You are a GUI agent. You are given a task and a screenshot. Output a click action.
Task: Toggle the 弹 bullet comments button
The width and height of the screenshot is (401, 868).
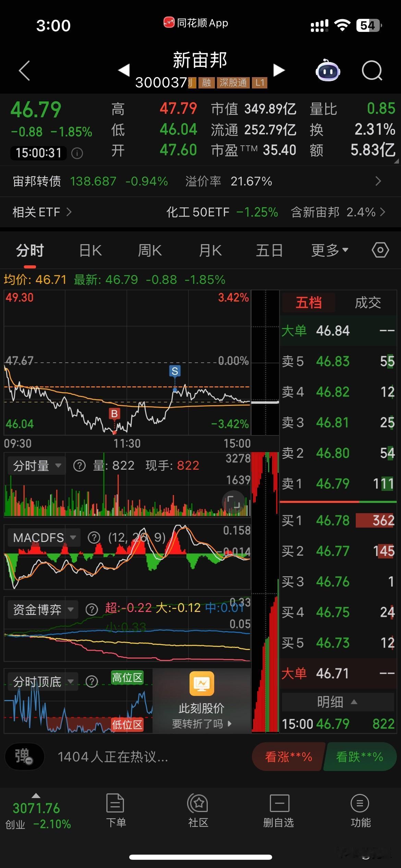click(x=24, y=756)
